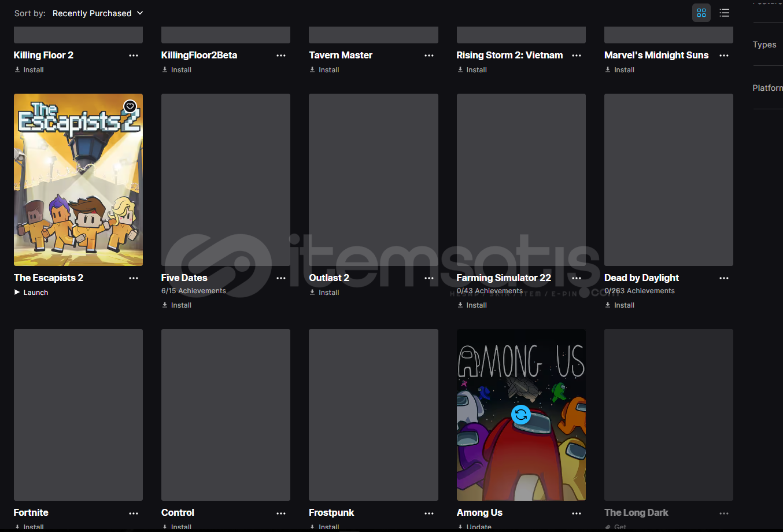This screenshot has width=783, height=532.
Task: Install Tavern Master
Action: 324,70
